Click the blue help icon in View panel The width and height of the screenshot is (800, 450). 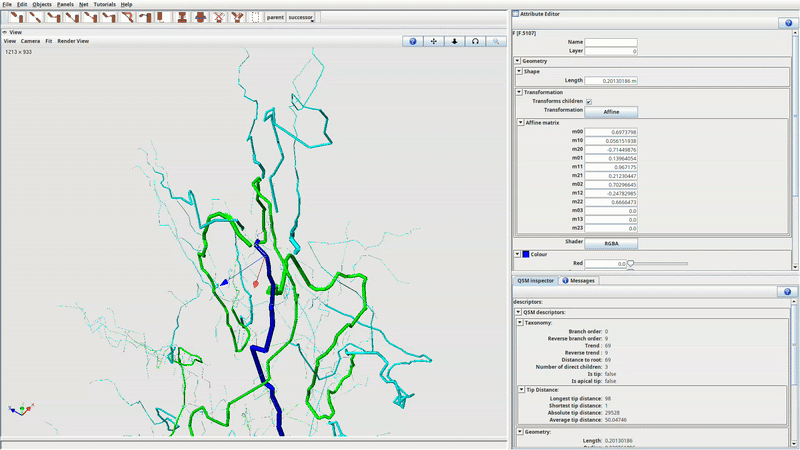[x=414, y=41]
